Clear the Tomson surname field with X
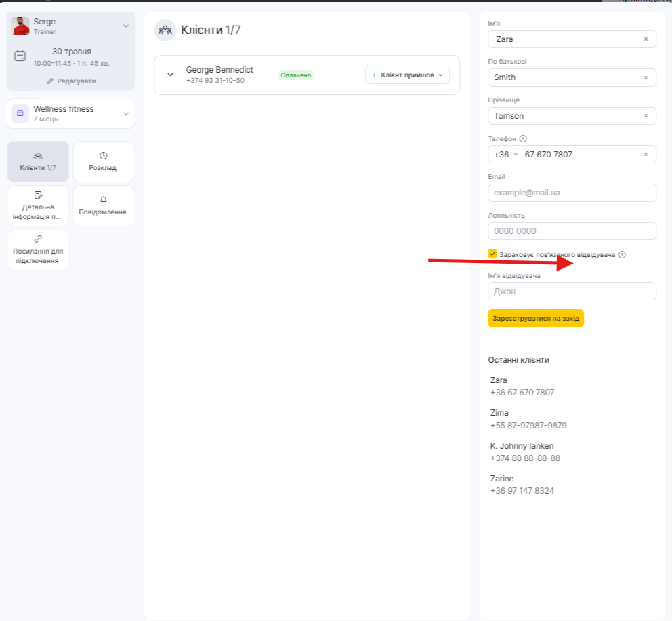This screenshot has width=672, height=621. coord(646,116)
